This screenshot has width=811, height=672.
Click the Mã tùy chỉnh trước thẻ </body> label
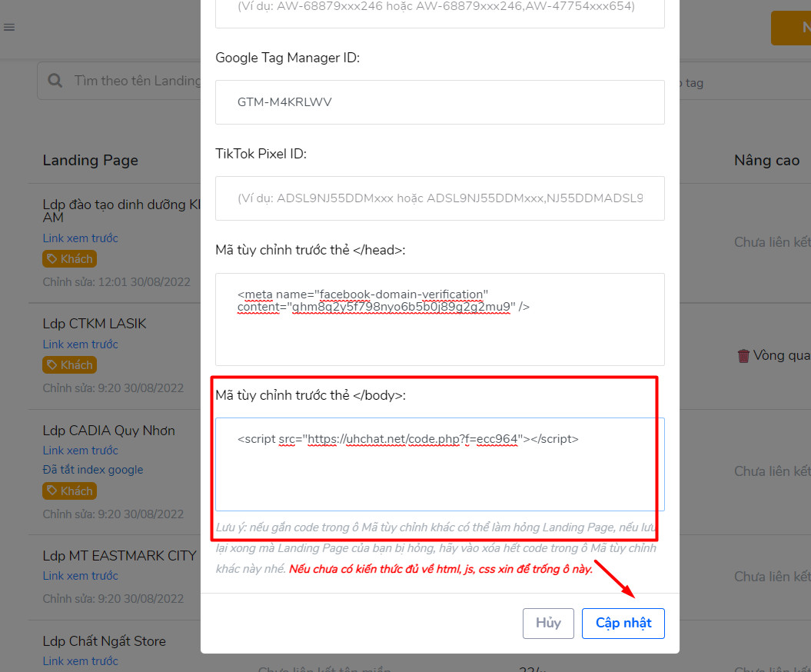coord(311,395)
